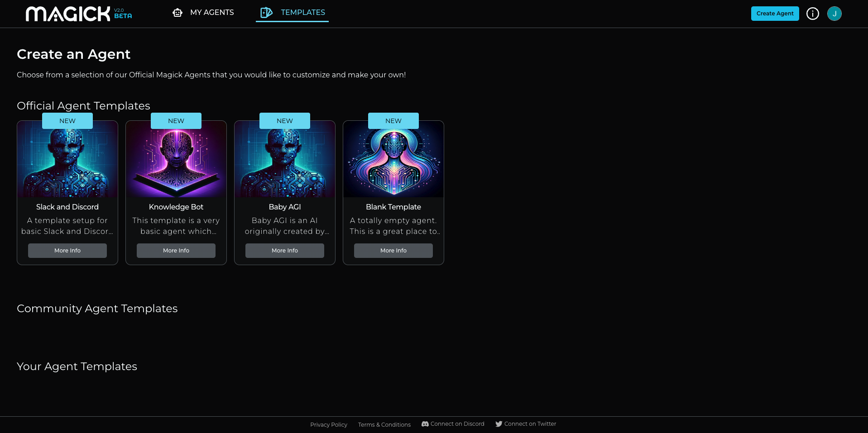Select the Baby AGI template image
The height and width of the screenshot is (433, 868).
pos(285,163)
